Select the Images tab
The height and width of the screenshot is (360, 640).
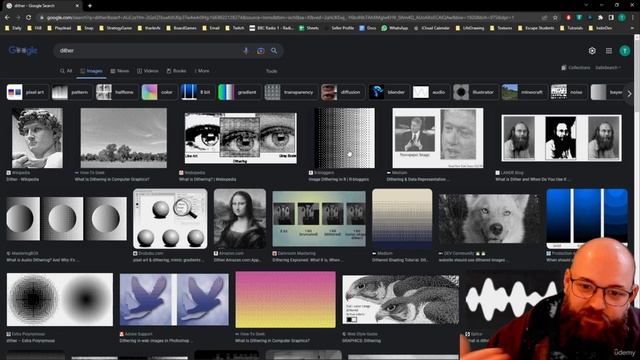click(x=91, y=71)
